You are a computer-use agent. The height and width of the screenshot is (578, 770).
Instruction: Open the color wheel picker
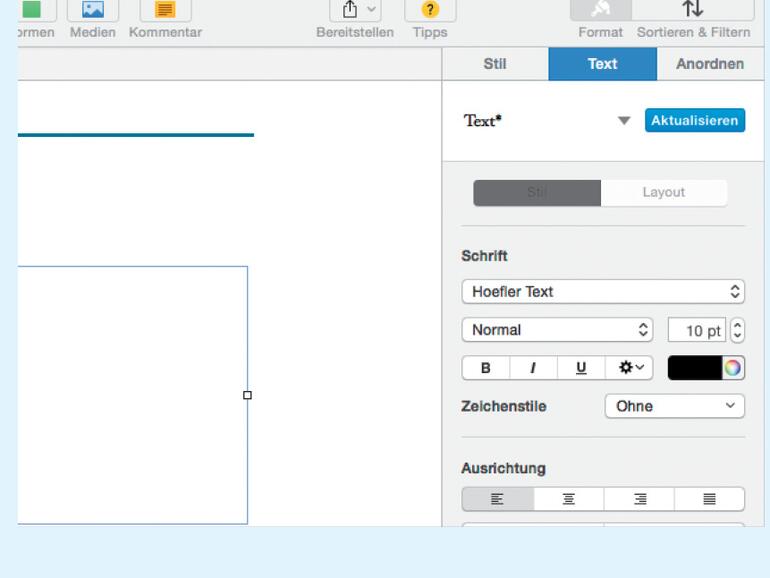[x=733, y=368]
